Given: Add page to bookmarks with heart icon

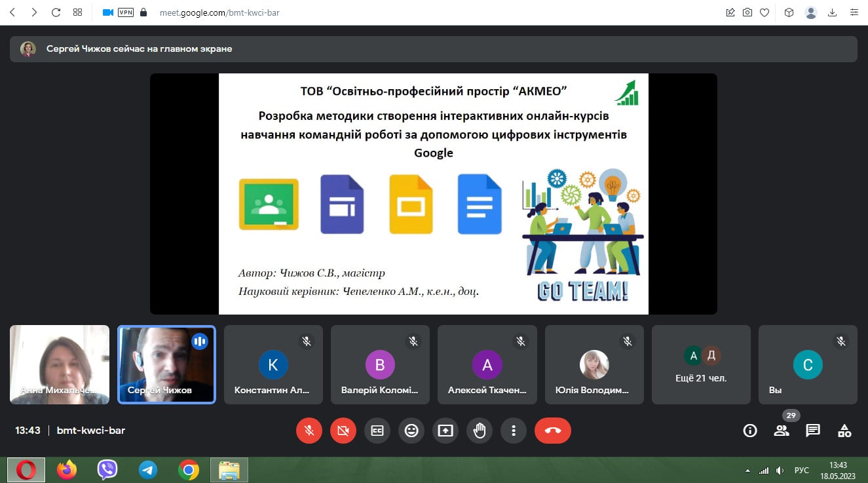Looking at the screenshot, I should (x=764, y=12).
